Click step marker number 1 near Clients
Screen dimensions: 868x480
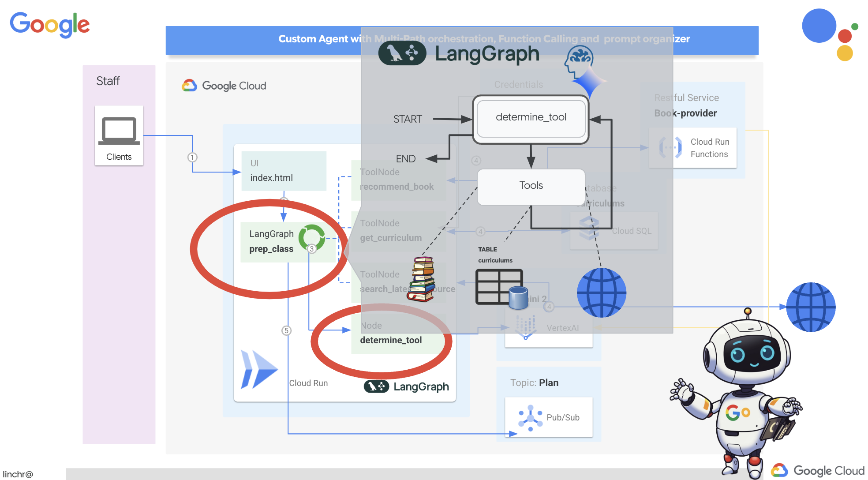click(x=193, y=157)
